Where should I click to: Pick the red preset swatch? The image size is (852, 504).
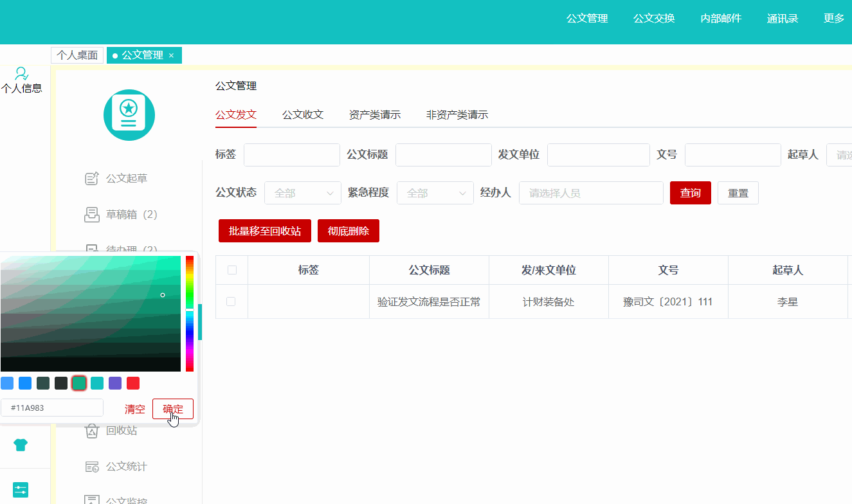coord(133,383)
